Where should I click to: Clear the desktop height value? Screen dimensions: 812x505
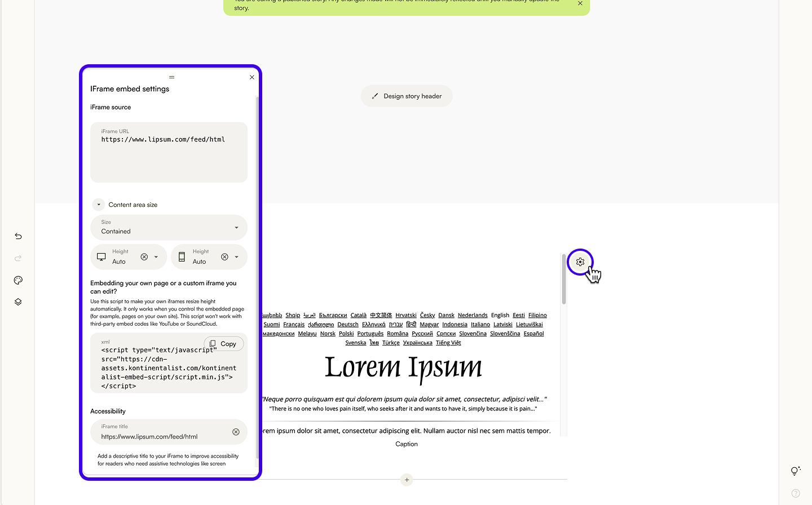coord(144,257)
